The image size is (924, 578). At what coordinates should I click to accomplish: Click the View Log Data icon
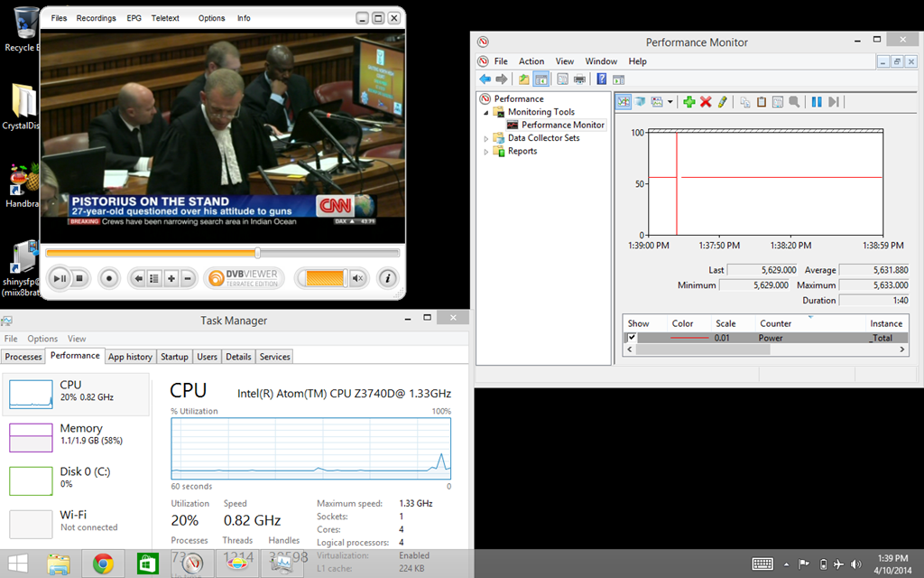coord(640,102)
